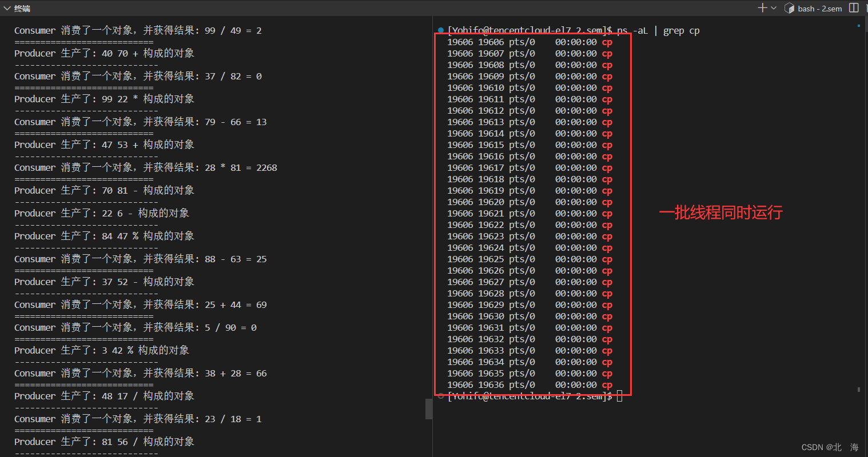Click line 'Producer 生产了: 37 52 -'
Screen dimensions: 868x457
pos(104,282)
